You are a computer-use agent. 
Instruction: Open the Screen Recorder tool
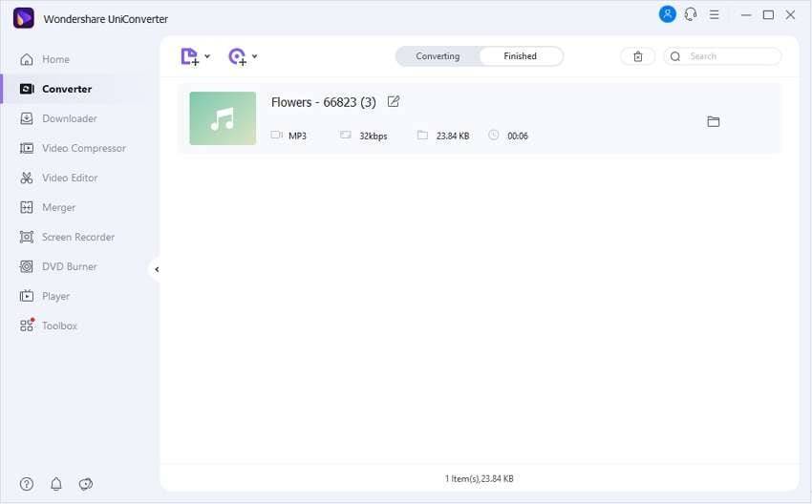77,237
